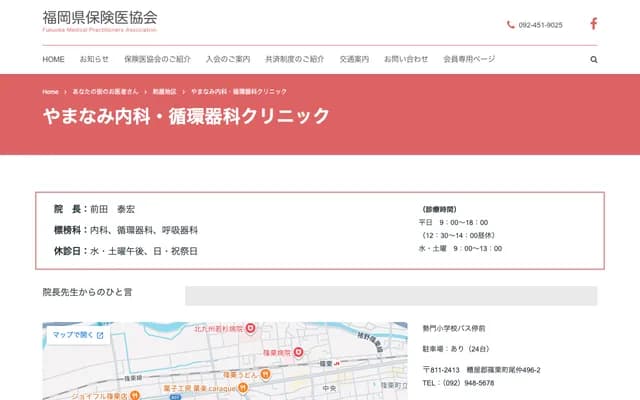This screenshot has width=640, height=400.
Task: Click the 福岡県保険医協会 site logo
Action: [100, 21]
